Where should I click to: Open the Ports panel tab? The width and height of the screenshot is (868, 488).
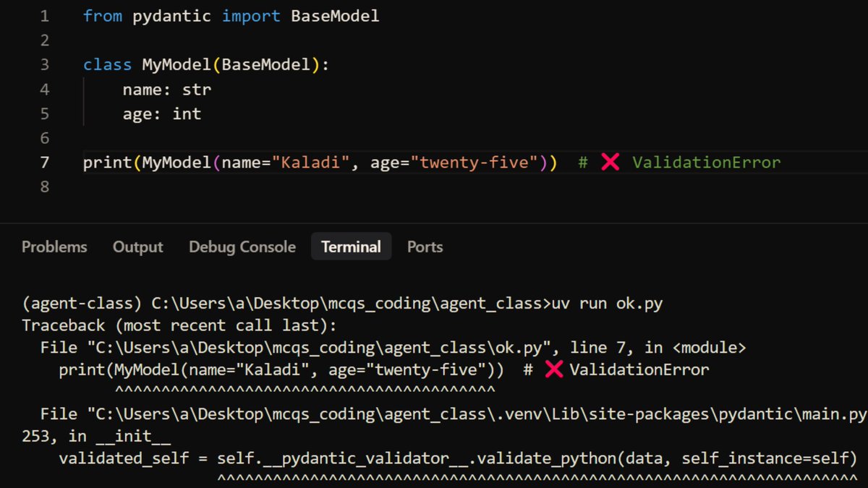tap(425, 247)
